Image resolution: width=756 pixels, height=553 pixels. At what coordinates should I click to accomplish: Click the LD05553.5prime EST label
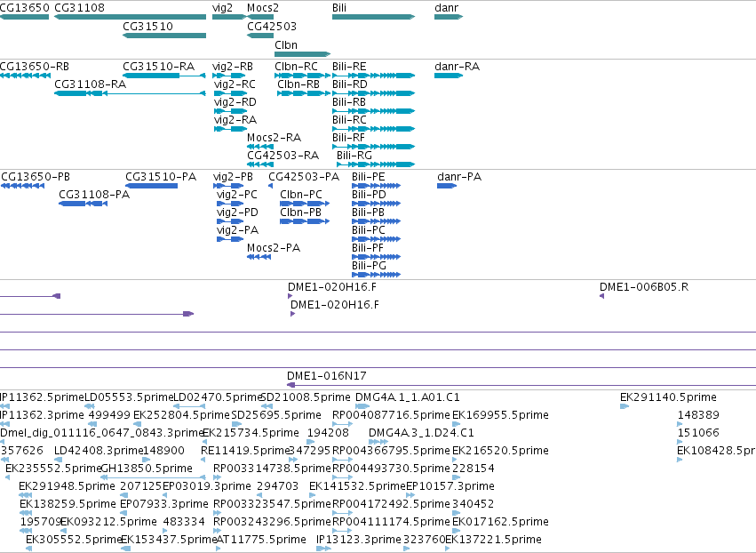click(x=128, y=397)
